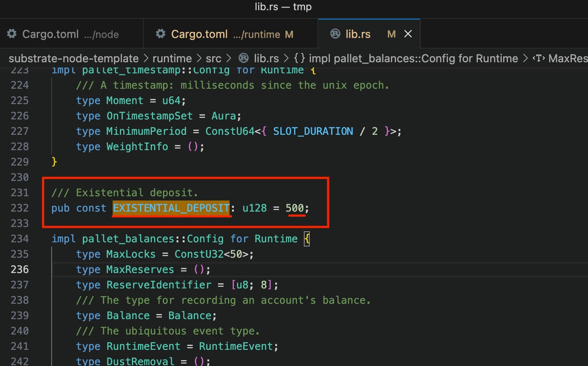Click the Rust icon in breadcrumb
The width and height of the screenshot is (588, 366).
point(243,59)
